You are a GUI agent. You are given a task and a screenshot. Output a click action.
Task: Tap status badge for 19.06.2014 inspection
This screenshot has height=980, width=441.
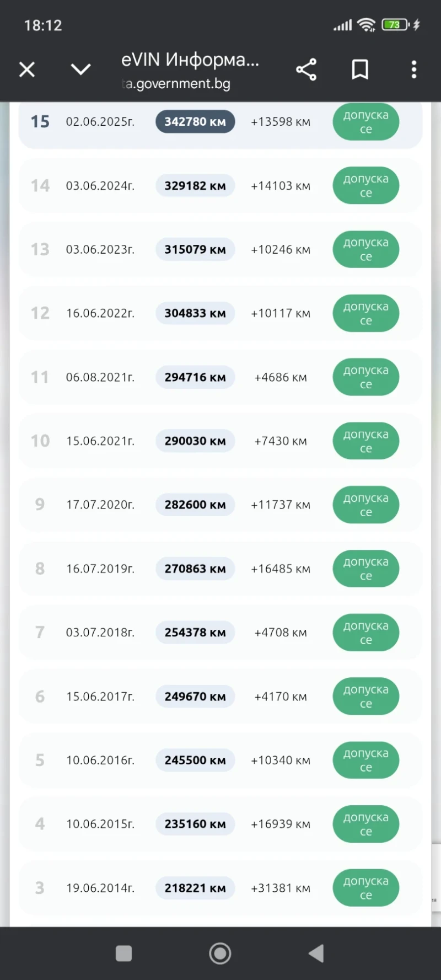click(x=365, y=888)
